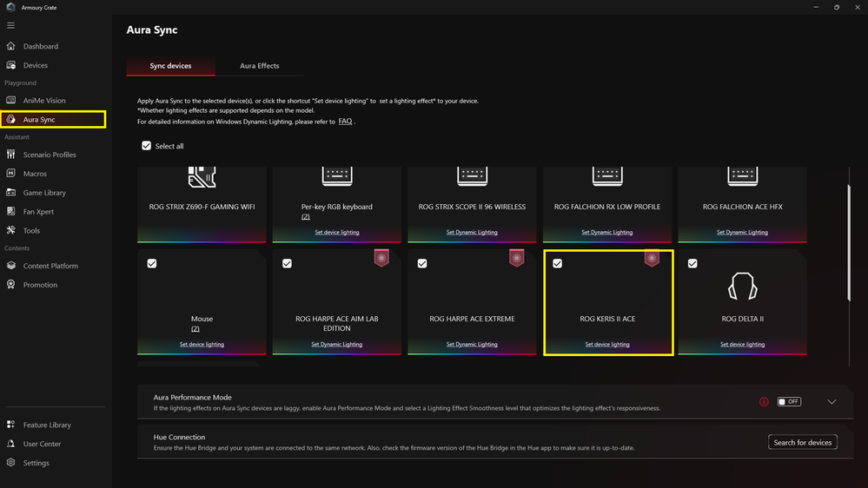Uncheck the Mouse device checkbox
Image resolution: width=868 pixels, height=488 pixels.
152,263
